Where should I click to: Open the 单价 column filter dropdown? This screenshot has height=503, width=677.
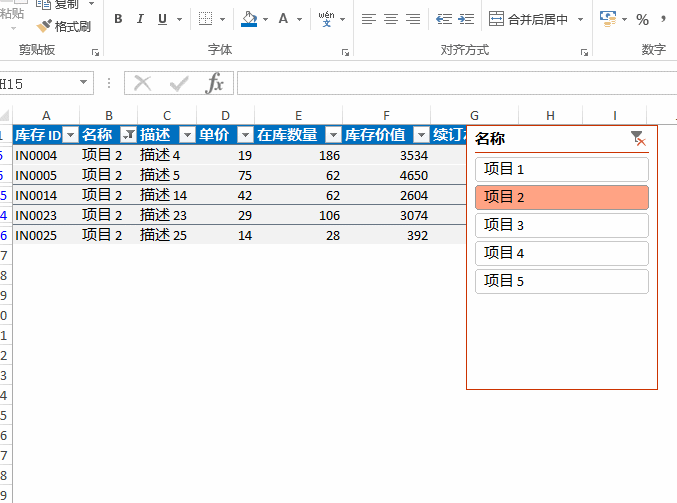(x=244, y=135)
